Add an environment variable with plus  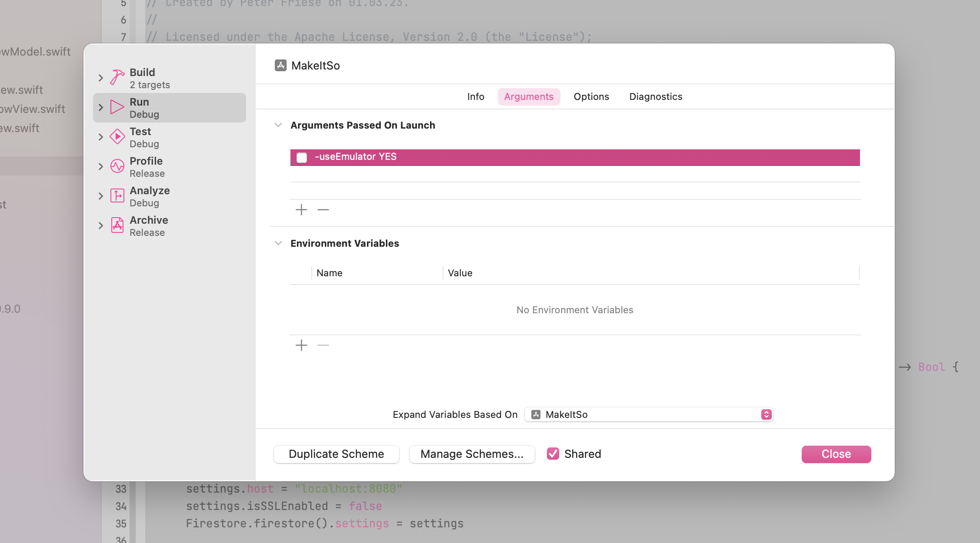(x=301, y=345)
